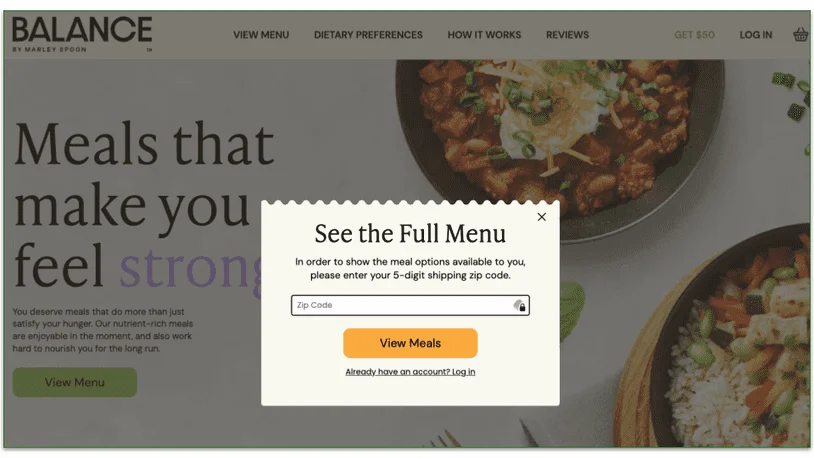
Task: Click the See the Full Menu heading
Action: 410,234
